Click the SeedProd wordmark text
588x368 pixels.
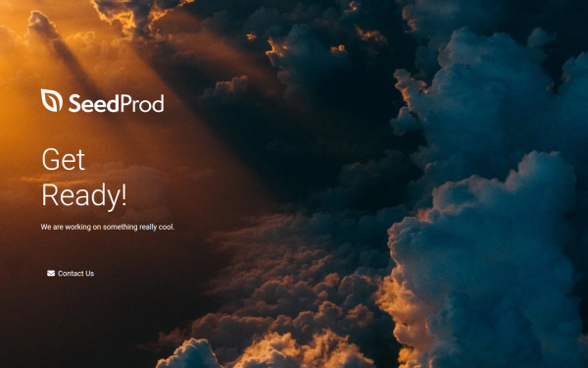117,103
